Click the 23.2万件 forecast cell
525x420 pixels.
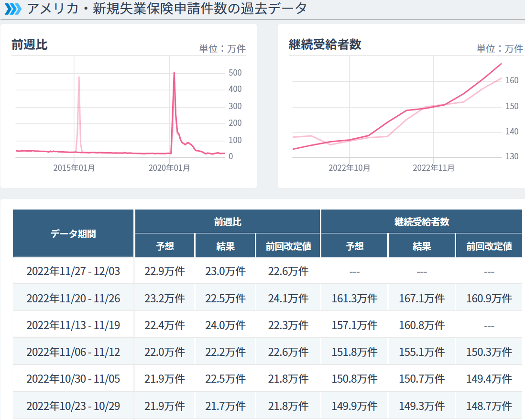tap(164, 298)
